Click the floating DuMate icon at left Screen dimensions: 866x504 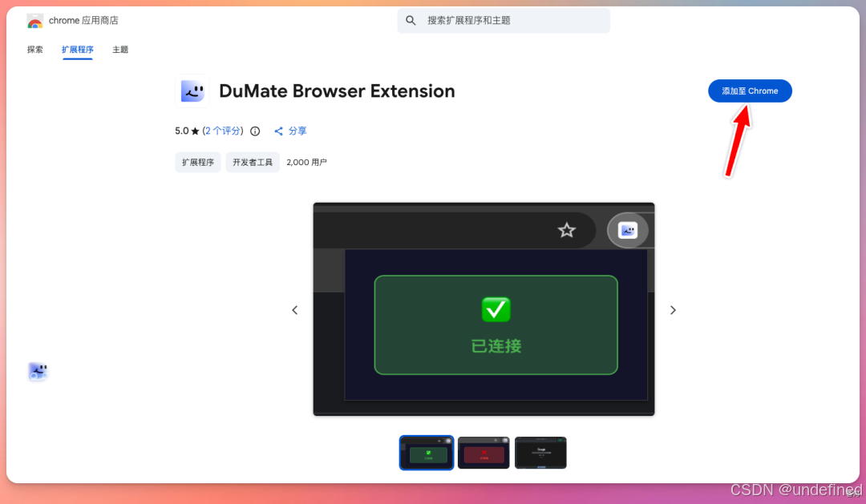tap(38, 372)
